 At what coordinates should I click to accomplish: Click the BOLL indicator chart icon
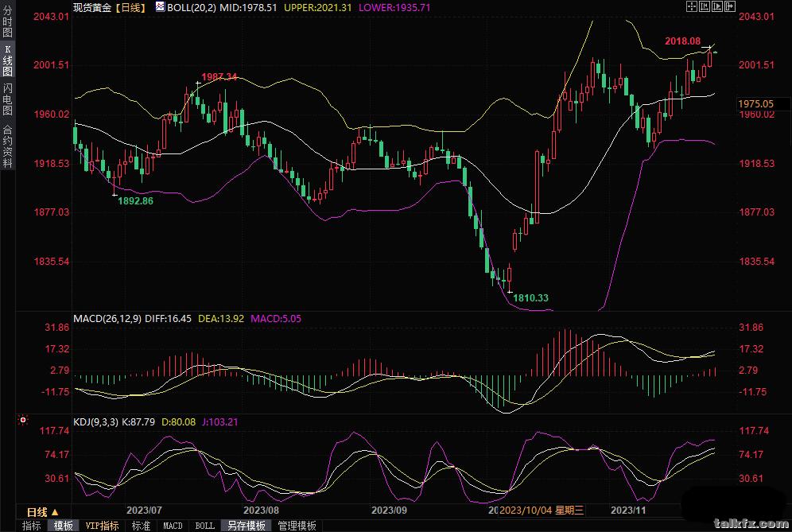tap(160, 6)
